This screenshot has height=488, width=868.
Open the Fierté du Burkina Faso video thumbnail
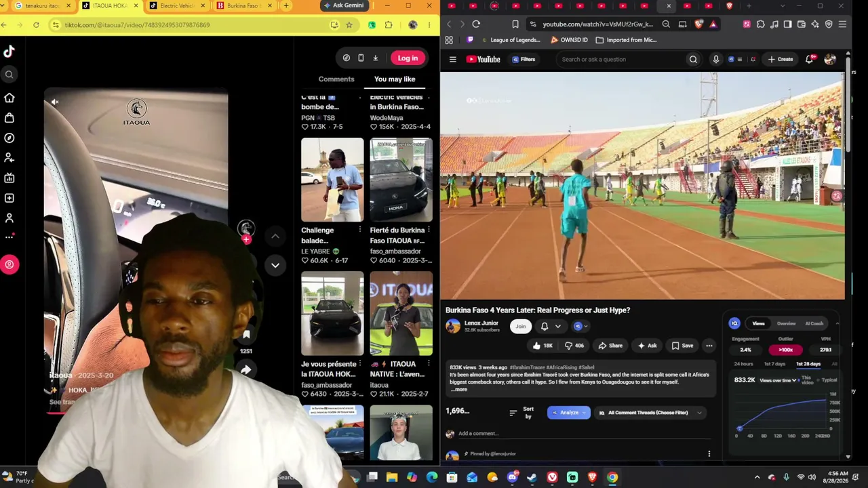click(x=401, y=180)
